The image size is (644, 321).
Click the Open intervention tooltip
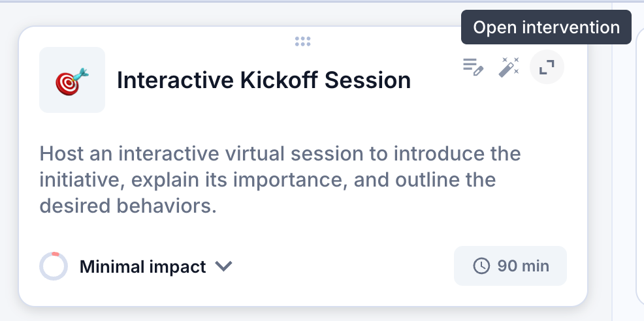[546, 27]
